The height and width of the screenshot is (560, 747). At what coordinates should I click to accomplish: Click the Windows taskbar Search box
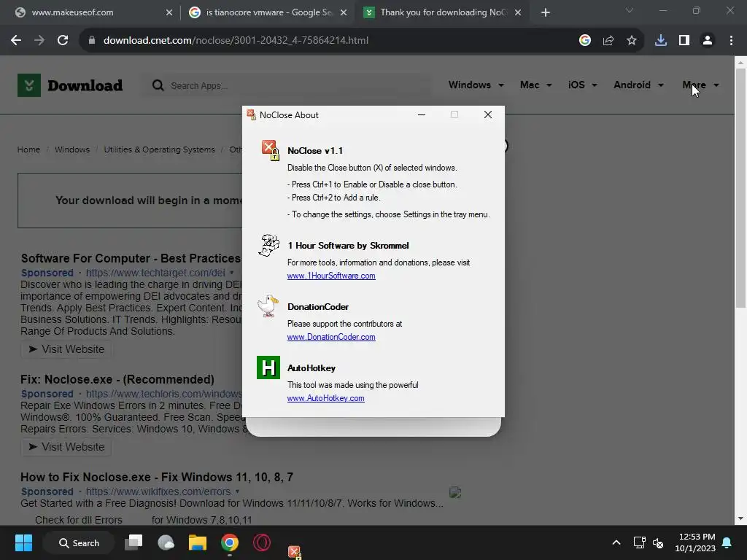(79, 542)
